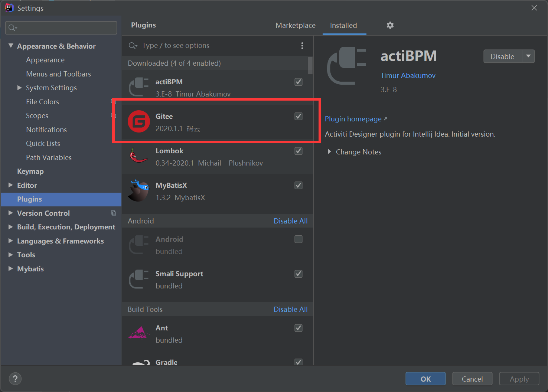Image resolution: width=548 pixels, height=392 pixels.
Task: Open File Colors settings
Action: click(42, 102)
